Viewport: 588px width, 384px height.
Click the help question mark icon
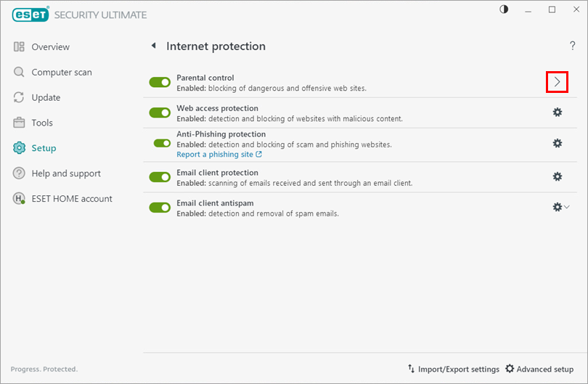[x=572, y=46]
